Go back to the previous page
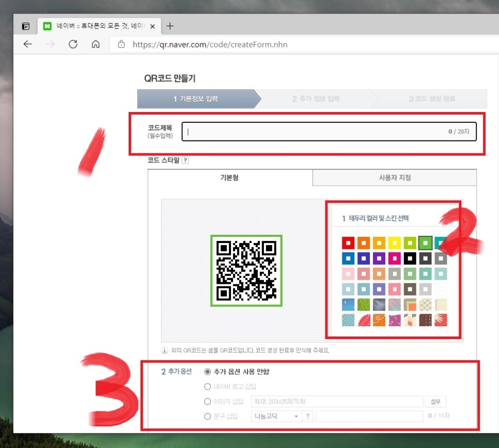This screenshot has height=448, width=499. point(28,44)
